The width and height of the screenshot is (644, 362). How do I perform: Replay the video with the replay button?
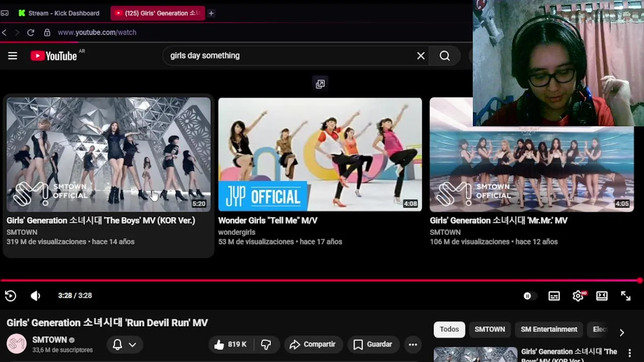pyautogui.click(x=11, y=296)
